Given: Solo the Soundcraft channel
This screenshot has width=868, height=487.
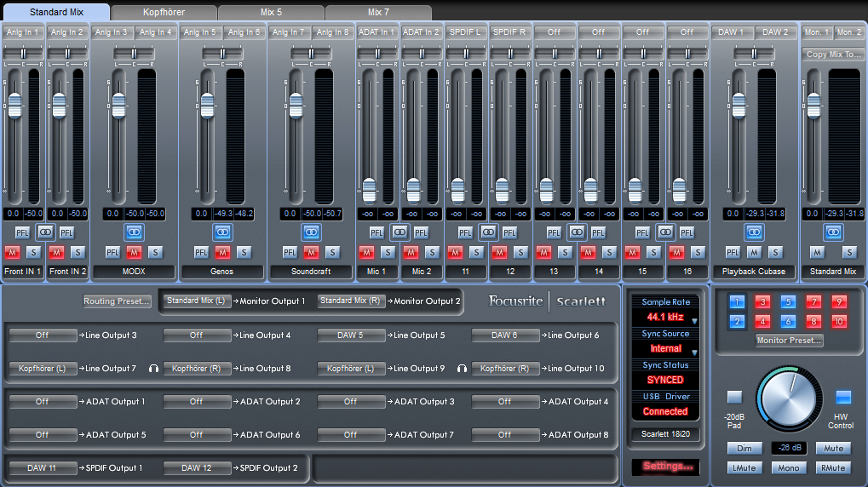Looking at the screenshot, I should click(332, 252).
